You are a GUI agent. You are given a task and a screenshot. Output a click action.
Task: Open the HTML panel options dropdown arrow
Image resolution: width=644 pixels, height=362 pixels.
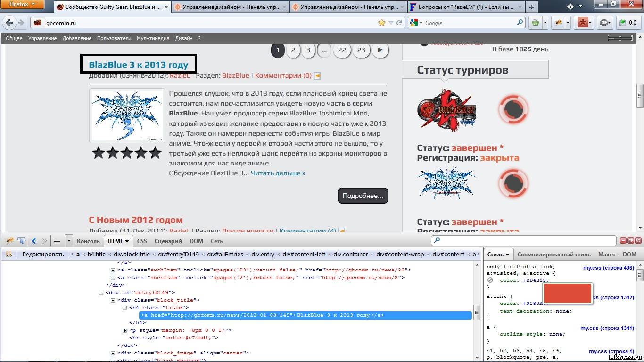click(127, 241)
